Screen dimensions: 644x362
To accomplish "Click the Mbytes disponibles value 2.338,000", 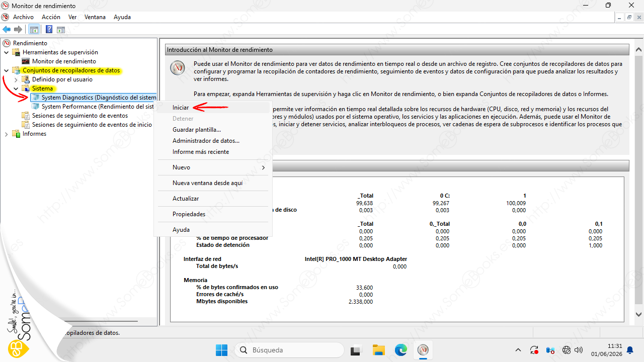I will pyautogui.click(x=361, y=302).
